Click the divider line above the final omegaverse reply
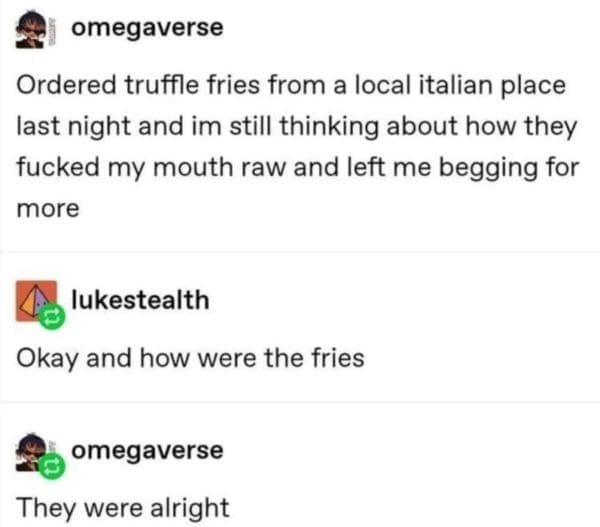This screenshot has width=600, height=527. (x=300, y=402)
